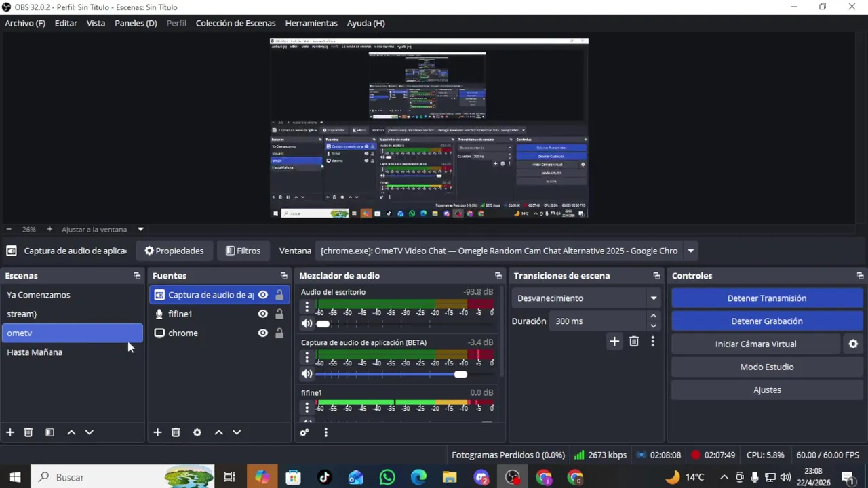Screen dimensions: 868x488
Task: Open scene filters icon in Escenas panel
Action: point(50,432)
